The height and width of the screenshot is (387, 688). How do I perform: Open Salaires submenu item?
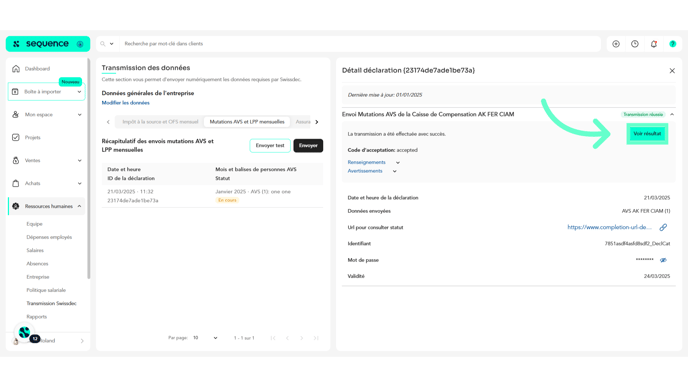pos(35,250)
